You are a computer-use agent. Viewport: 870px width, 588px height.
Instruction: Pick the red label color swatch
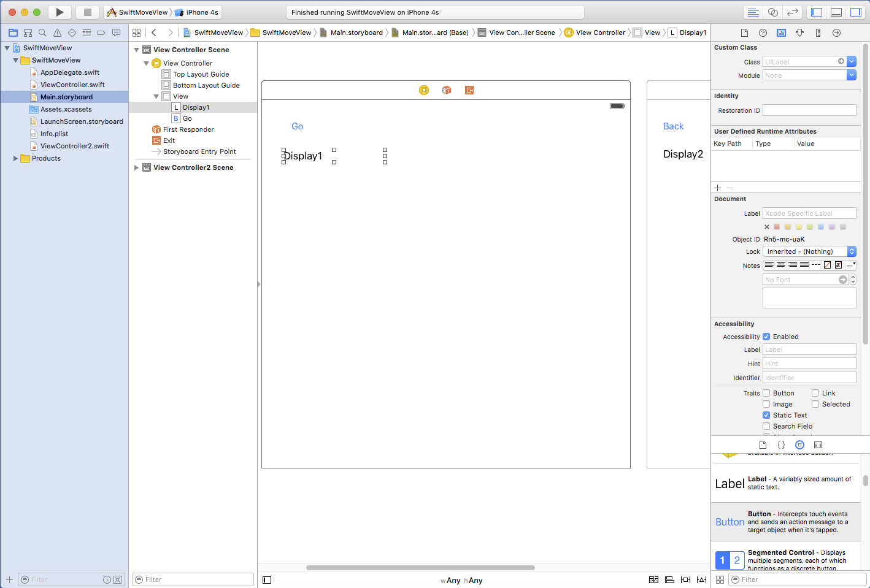[x=777, y=227]
